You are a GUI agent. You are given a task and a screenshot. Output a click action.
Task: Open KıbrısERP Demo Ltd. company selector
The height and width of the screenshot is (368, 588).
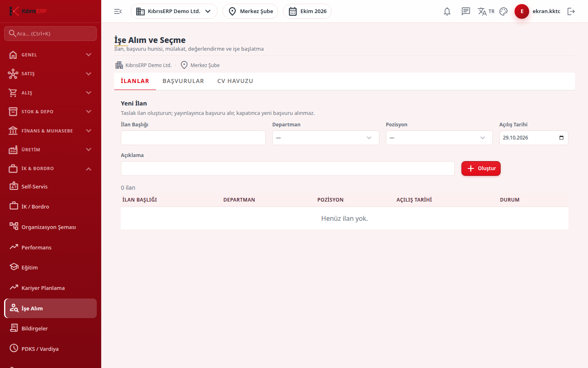pos(174,11)
